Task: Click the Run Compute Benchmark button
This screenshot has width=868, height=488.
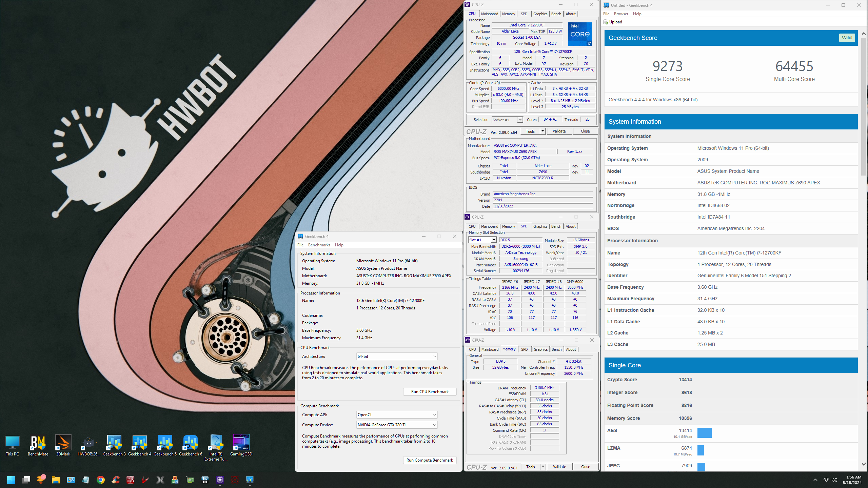Action: [430, 460]
